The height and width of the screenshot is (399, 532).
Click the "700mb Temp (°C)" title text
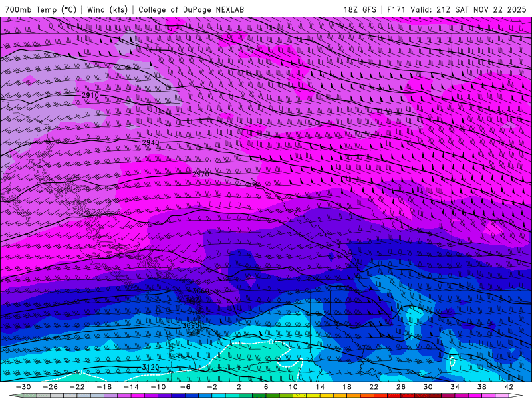pyautogui.click(x=41, y=9)
